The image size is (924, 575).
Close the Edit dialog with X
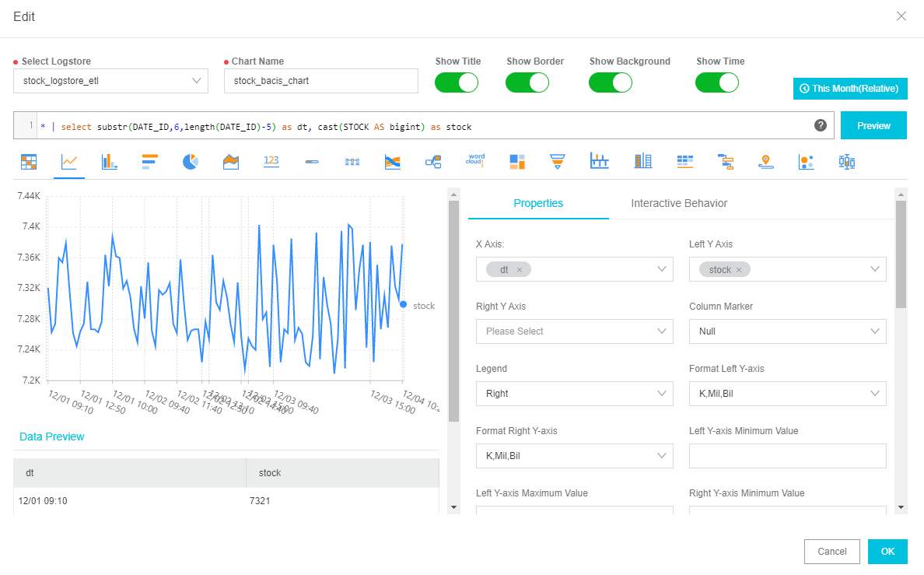pyautogui.click(x=901, y=16)
